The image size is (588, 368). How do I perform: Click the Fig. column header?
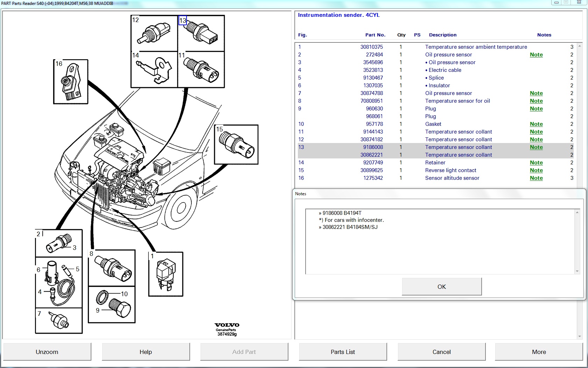[302, 35]
